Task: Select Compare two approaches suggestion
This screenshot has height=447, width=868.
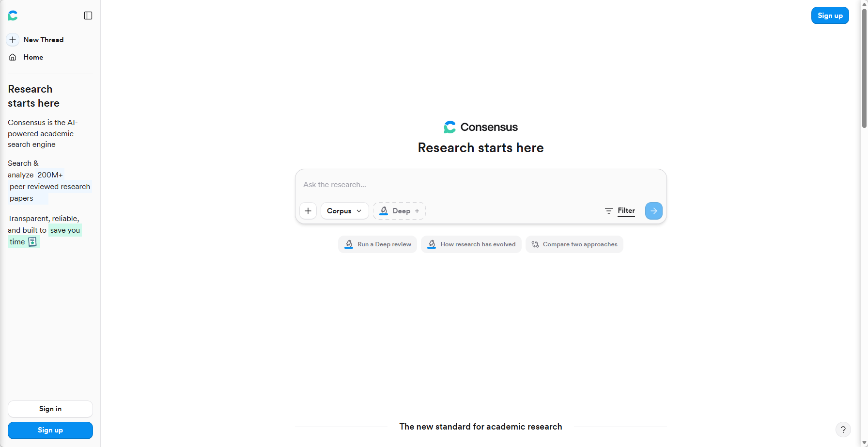Action: 574,244
